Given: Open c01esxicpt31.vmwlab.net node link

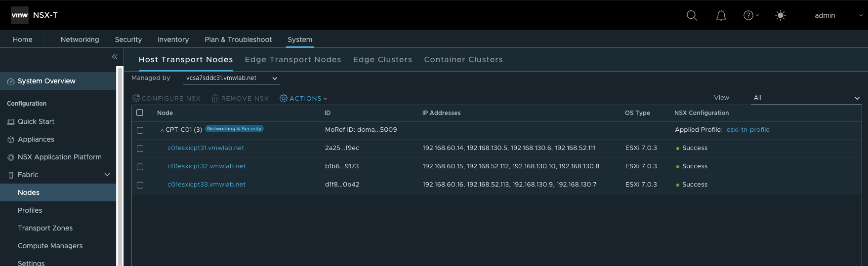Looking at the screenshot, I should 206,148.
